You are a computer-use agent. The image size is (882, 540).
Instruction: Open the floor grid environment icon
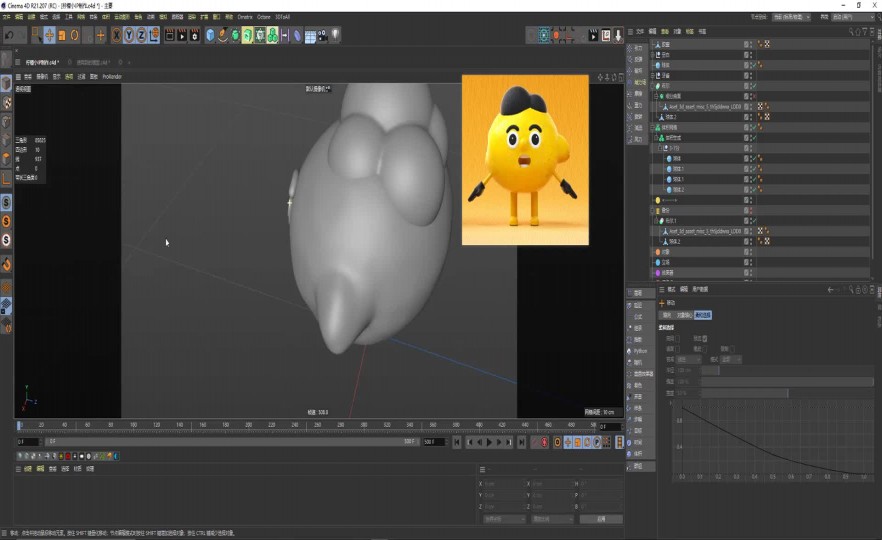(310, 36)
